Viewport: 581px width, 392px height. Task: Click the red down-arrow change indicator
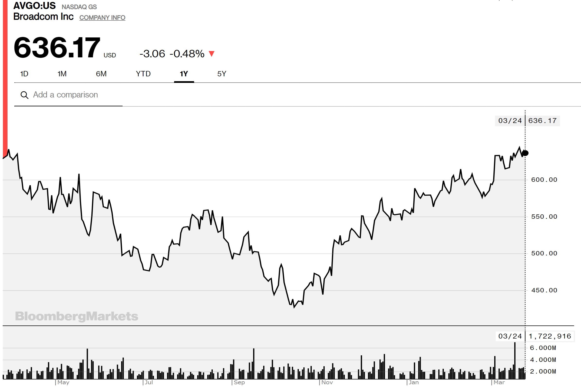click(x=212, y=54)
